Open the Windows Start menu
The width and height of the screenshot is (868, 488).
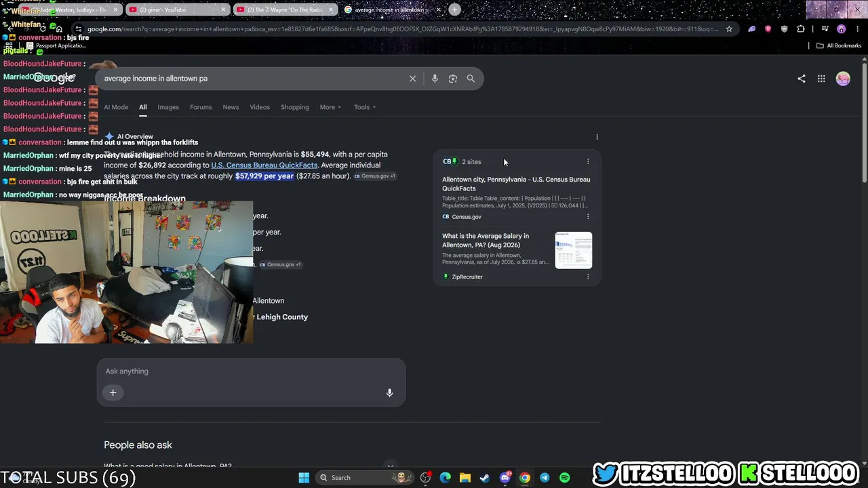304,478
